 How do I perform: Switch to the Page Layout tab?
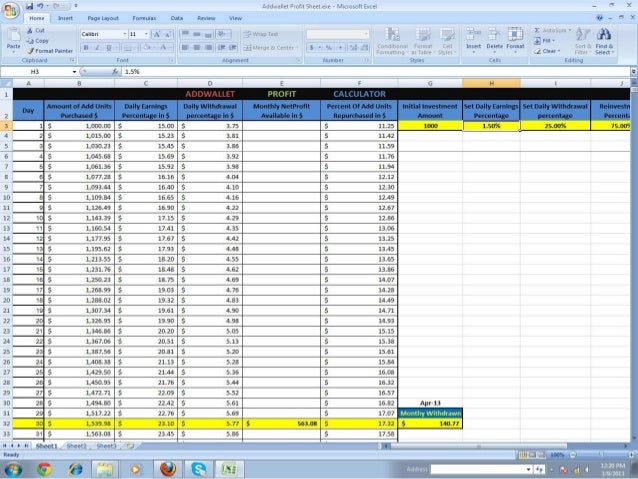click(x=103, y=18)
